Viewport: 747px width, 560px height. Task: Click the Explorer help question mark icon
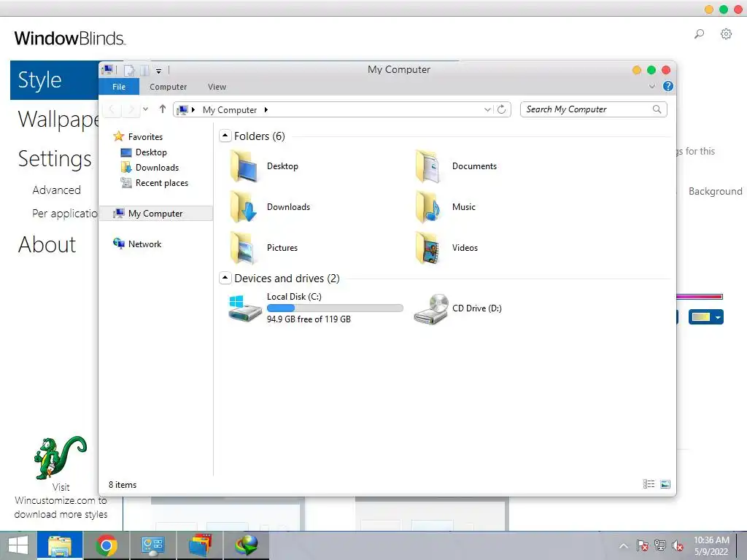pyautogui.click(x=668, y=86)
